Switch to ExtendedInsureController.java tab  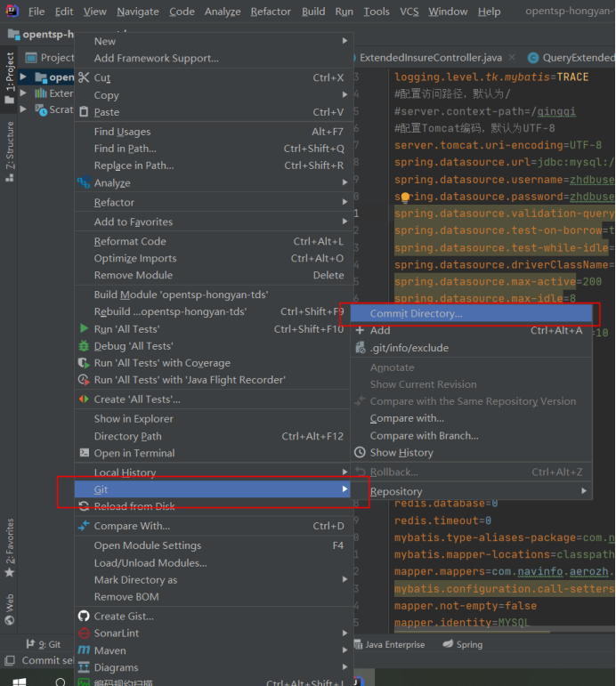(430, 58)
